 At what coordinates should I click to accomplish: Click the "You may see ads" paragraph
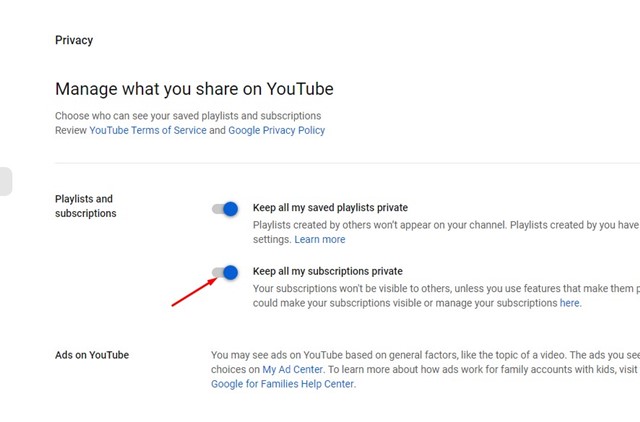tap(420, 355)
